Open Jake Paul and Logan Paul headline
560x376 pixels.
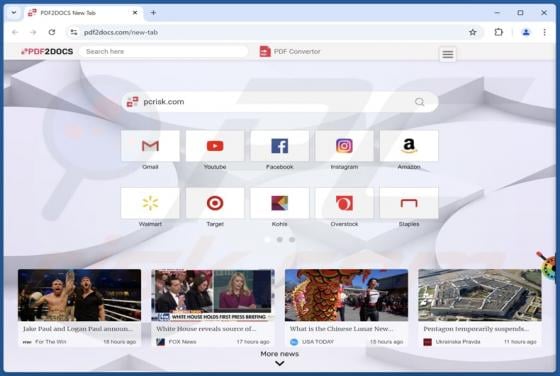(78, 329)
